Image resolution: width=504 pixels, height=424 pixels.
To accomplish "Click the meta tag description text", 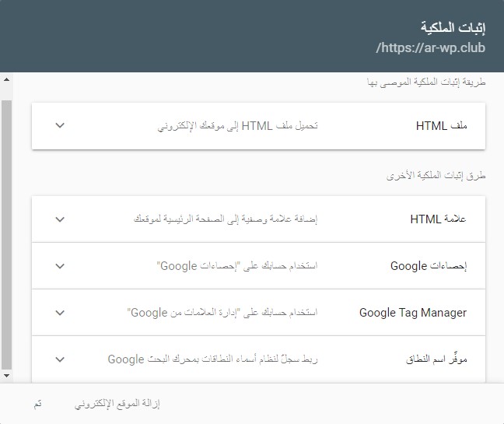I will pos(226,219).
